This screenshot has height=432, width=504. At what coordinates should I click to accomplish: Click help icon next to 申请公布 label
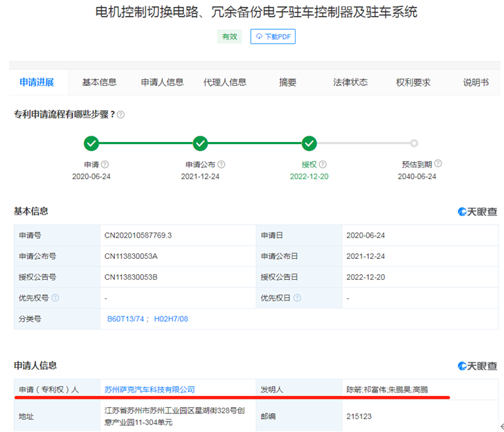[222, 165]
